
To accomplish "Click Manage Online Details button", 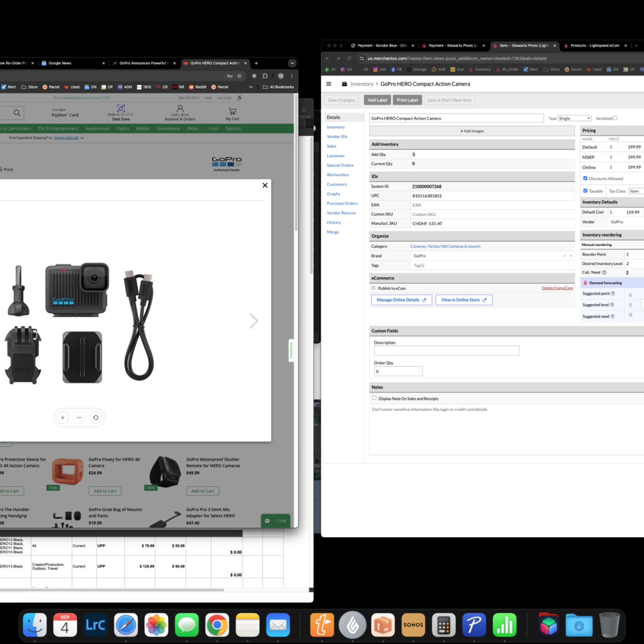I will pyautogui.click(x=402, y=300).
